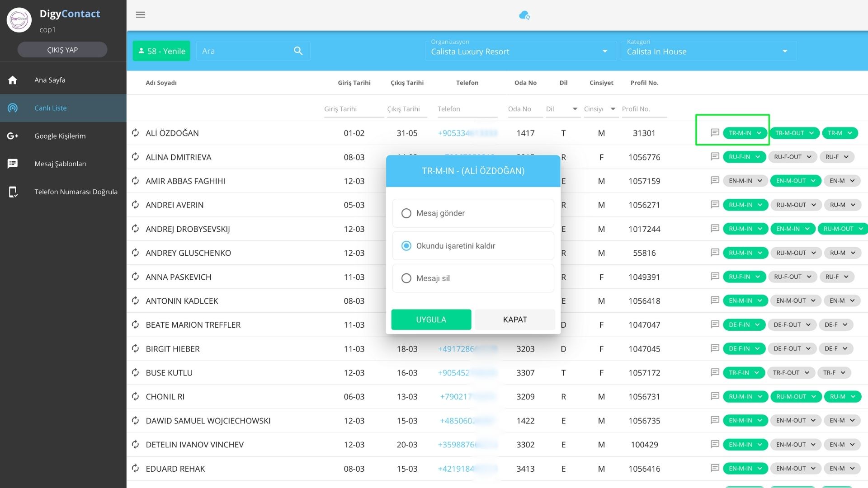The width and height of the screenshot is (868, 488).
Task: Select the Mesaj gönder radio option
Action: tap(406, 213)
